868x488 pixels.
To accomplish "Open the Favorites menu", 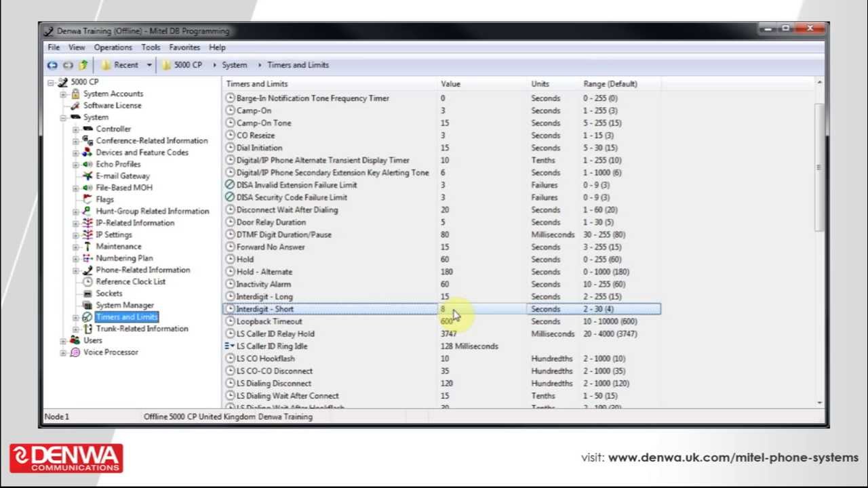I will pyautogui.click(x=184, y=47).
